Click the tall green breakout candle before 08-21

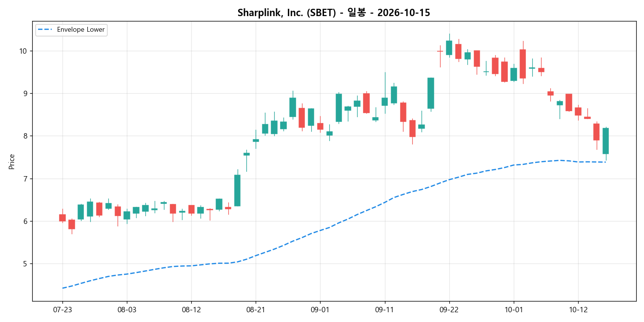click(x=237, y=190)
